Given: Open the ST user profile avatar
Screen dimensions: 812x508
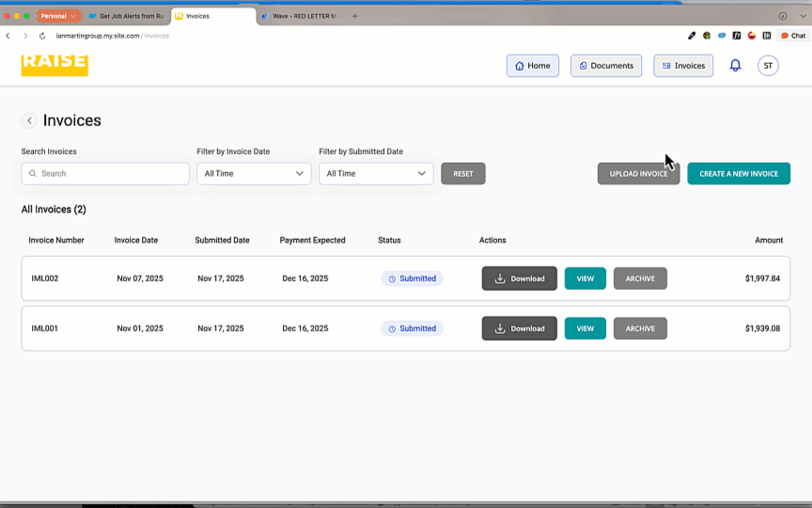Looking at the screenshot, I should [768, 66].
